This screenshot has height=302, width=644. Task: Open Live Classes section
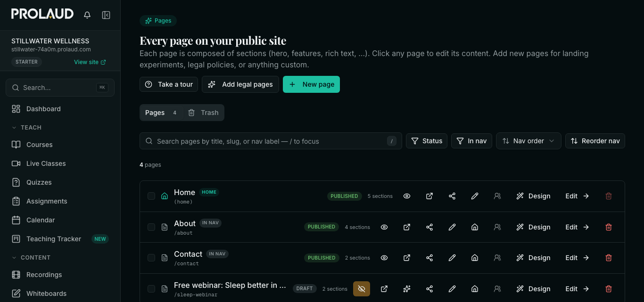click(60, 163)
